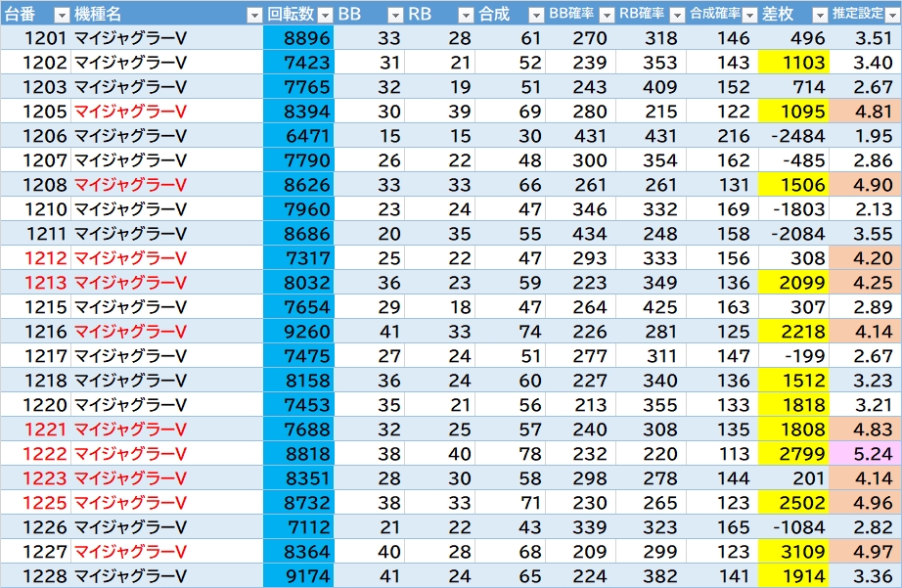The width and height of the screenshot is (902, 588).
Task: Select the 4.97 estimated setting cell
Action: coord(865,552)
